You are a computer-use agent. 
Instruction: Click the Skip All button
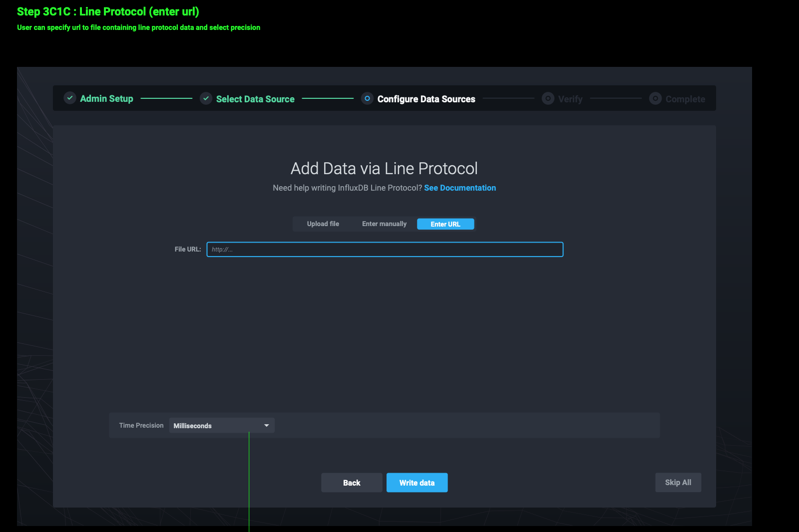pyautogui.click(x=678, y=483)
